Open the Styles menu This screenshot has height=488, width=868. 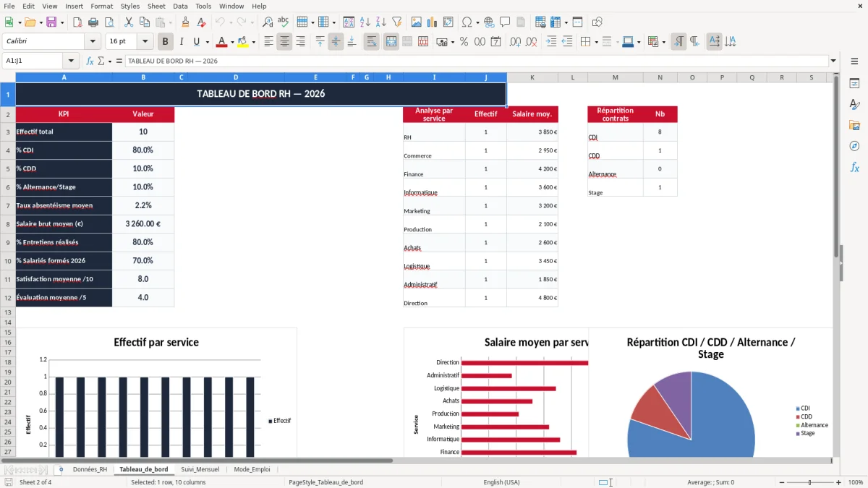tap(130, 6)
